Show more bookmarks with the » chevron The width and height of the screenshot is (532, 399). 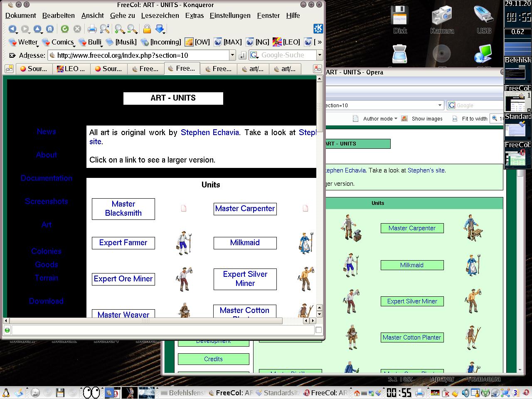(x=319, y=42)
